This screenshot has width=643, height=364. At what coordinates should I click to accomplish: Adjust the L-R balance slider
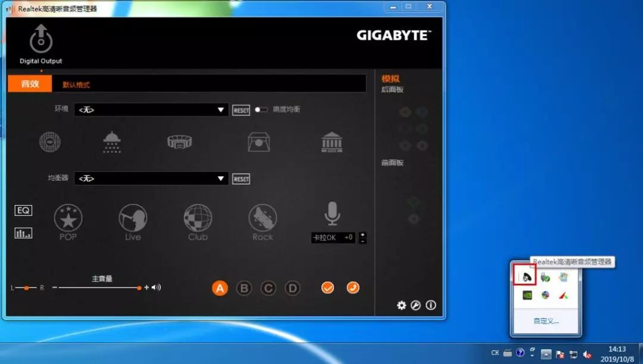pos(27,288)
